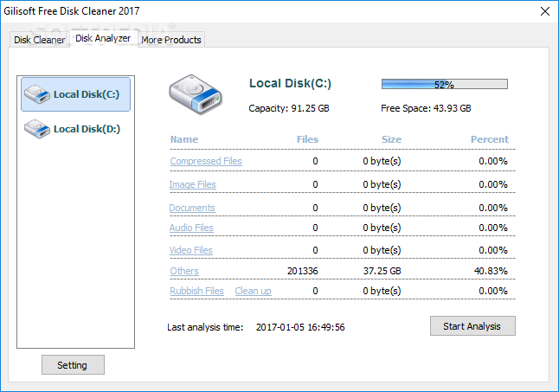
Task: Click the Free Space: 43.93 GB text
Action: click(426, 108)
